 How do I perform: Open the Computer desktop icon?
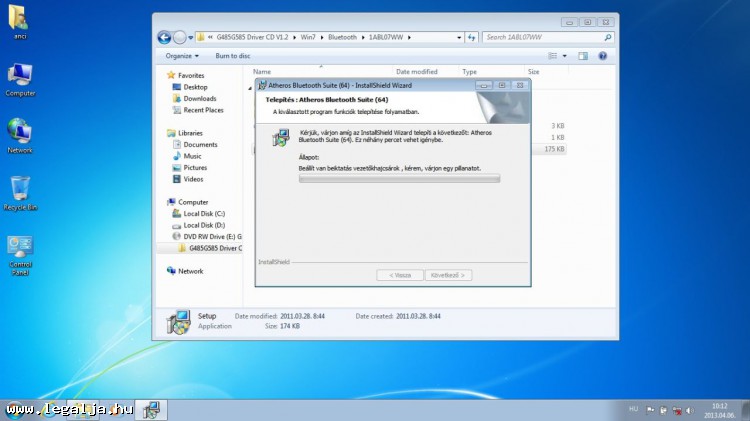[20, 77]
